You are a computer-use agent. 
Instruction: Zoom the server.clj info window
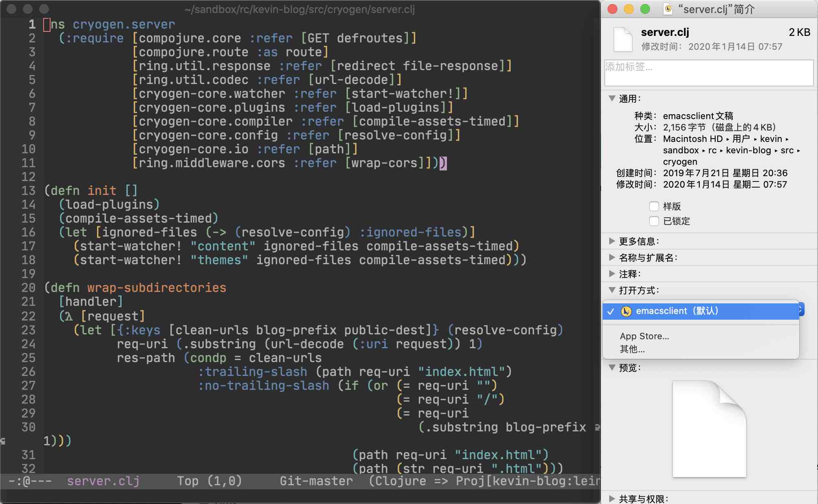tap(645, 9)
